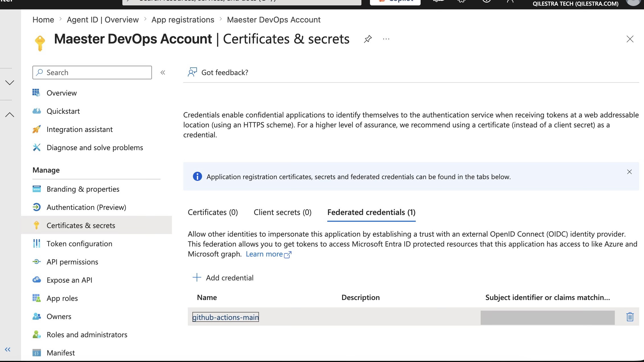Dismiss the information banner
Image resolution: width=644 pixels, height=362 pixels.
click(629, 172)
